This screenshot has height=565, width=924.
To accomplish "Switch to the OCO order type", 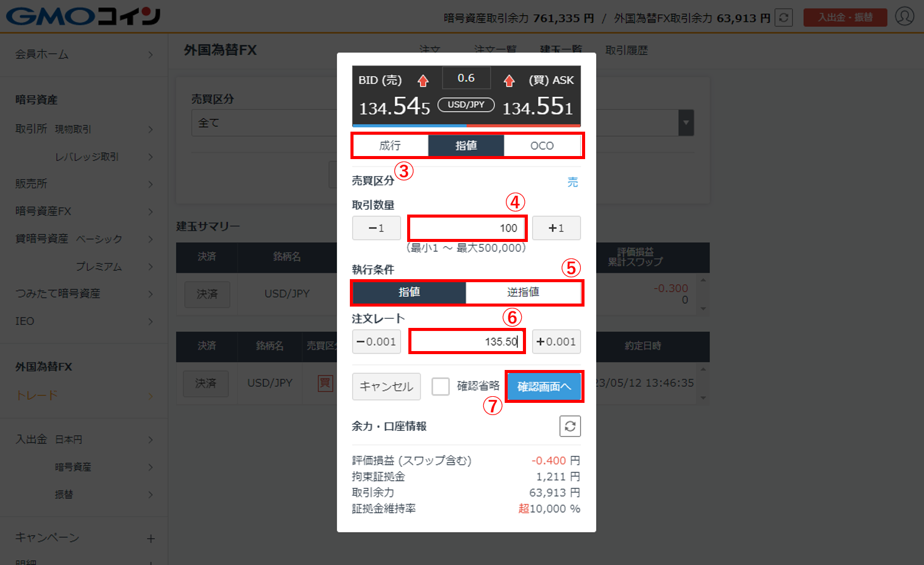I will click(542, 146).
